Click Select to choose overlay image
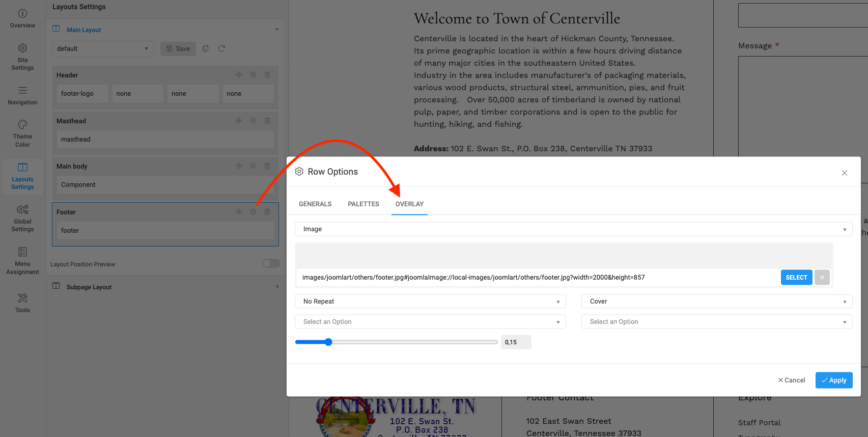This screenshot has width=868, height=437. 797,278
